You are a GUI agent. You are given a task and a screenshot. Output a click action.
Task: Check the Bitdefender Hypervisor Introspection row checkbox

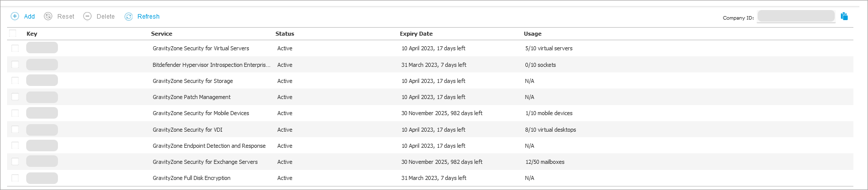(x=15, y=64)
